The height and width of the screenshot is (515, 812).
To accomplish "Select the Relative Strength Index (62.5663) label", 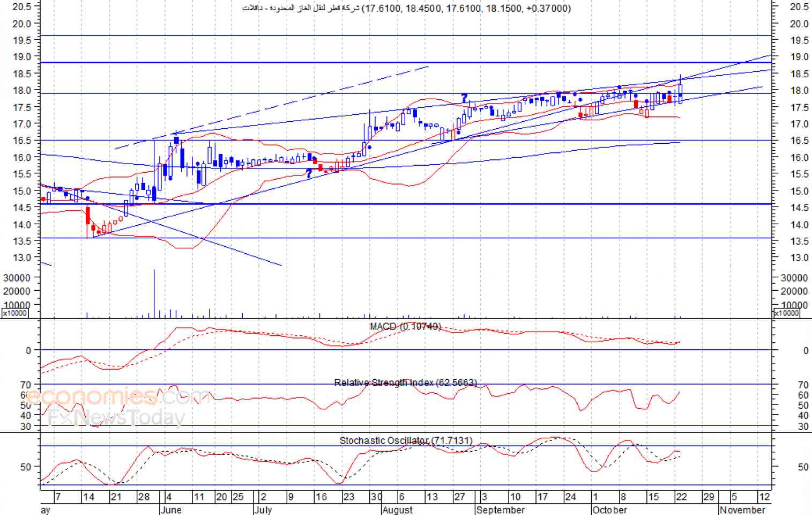I will [x=405, y=382].
